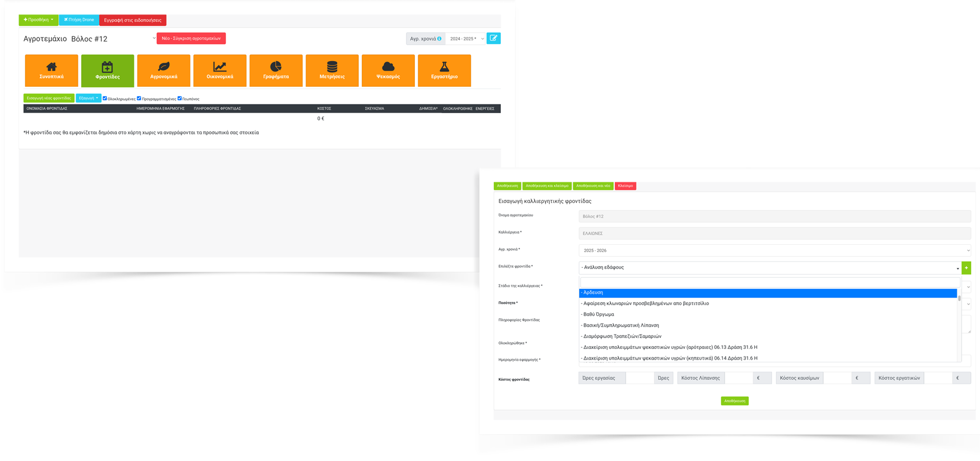The image size is (980, 461).
Task: Open the Μετρήσεις database tile
Action: [x=332, y=71]
